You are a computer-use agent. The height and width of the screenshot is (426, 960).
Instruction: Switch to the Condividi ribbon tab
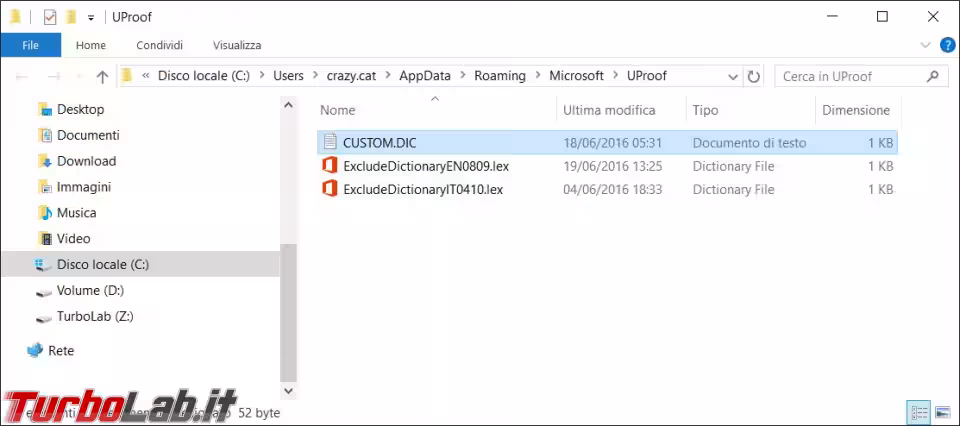click(x=159, y=45)
